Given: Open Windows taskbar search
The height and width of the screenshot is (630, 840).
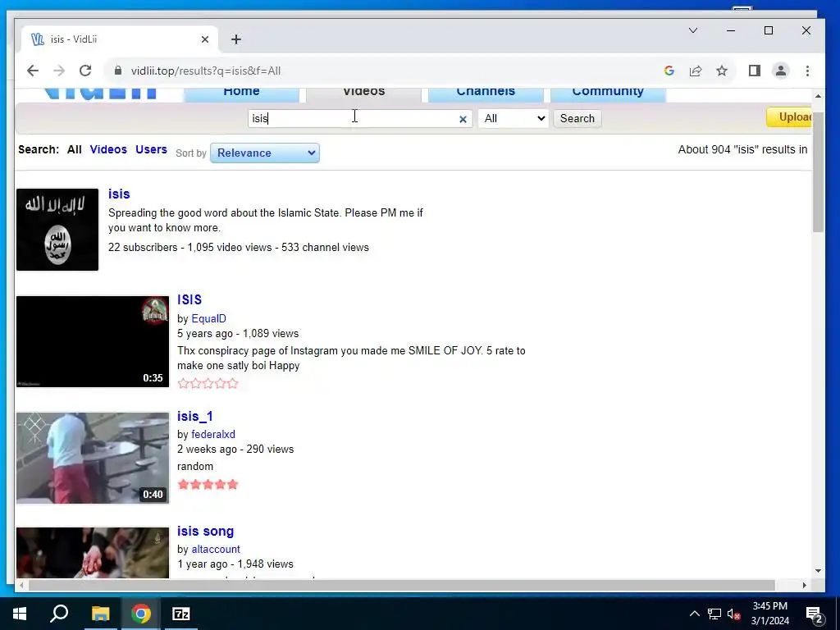Looking at the screenshot, I should (59, 614).
